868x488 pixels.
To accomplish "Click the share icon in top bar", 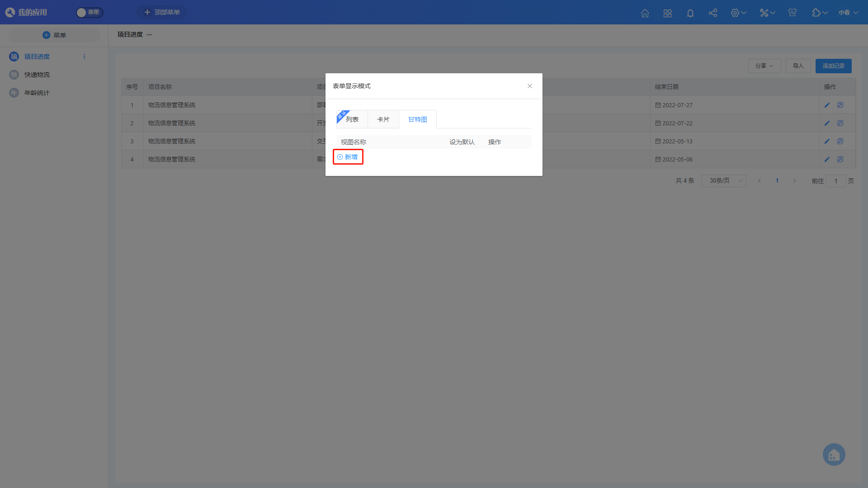I will tap(713, 13).
